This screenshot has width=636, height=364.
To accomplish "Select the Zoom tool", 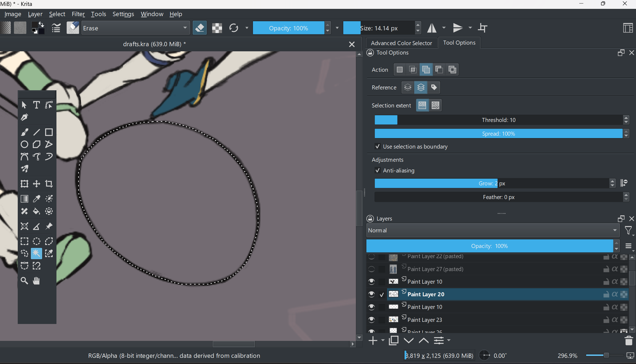I will click(24, 281).
